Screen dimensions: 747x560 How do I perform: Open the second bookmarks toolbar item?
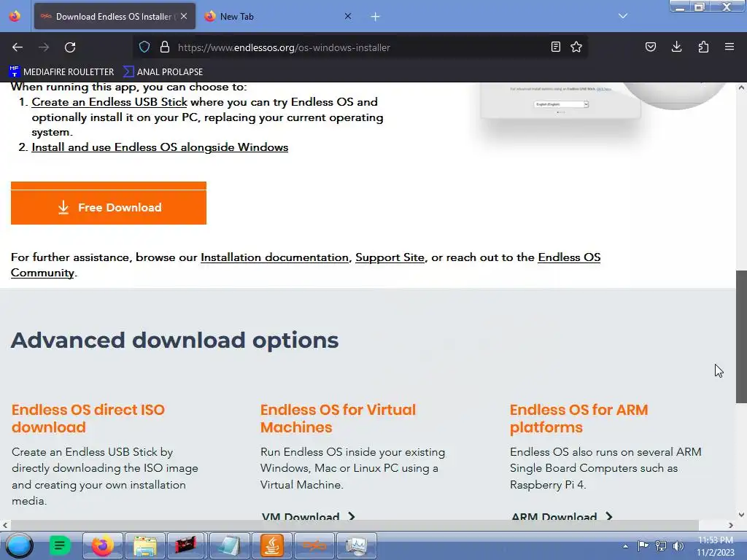[163, 72]
